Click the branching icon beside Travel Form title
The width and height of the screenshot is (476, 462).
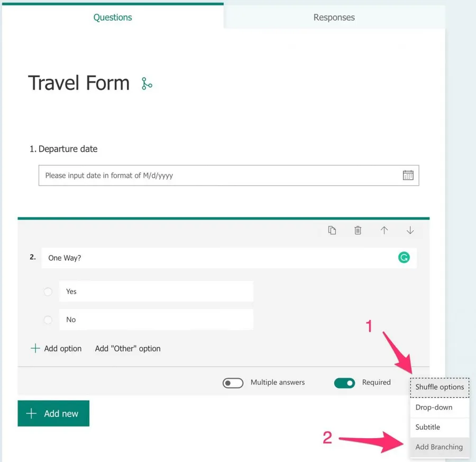coord(147,84)
